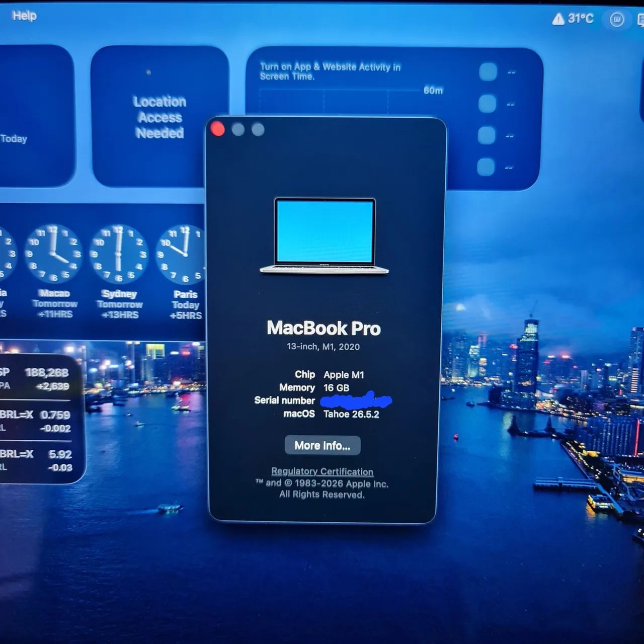Click the MacBook Pro laptop image
This screenshot has width=644, height=644.
point(325,236)
